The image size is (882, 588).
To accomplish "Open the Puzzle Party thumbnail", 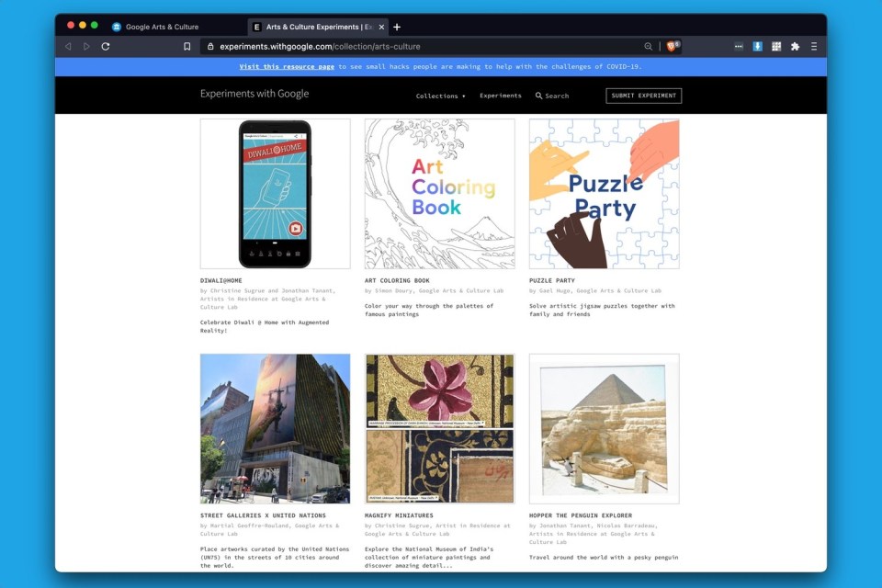I will (604, 194).
